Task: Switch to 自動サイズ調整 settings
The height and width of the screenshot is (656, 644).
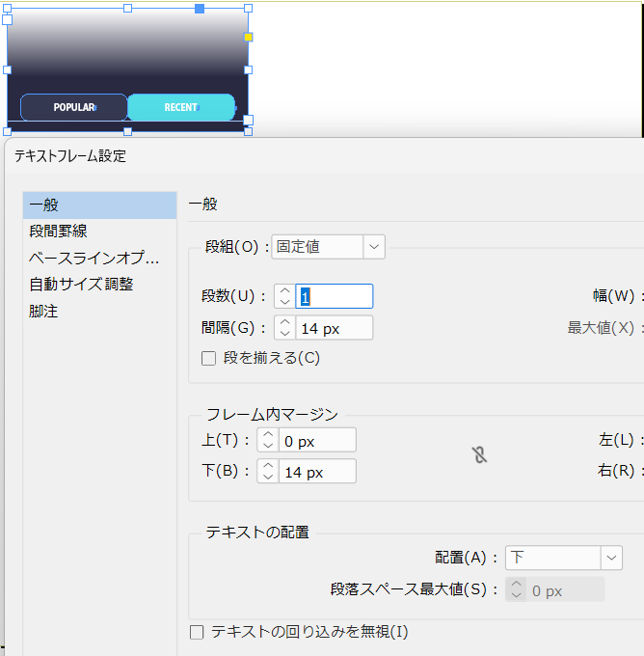Action: pos(81,284)
